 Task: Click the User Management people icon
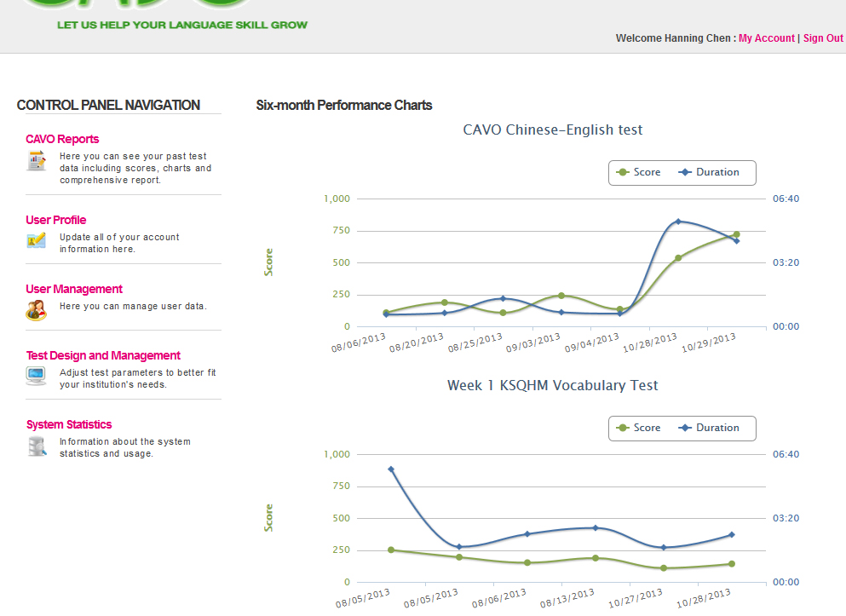point(36,310)
